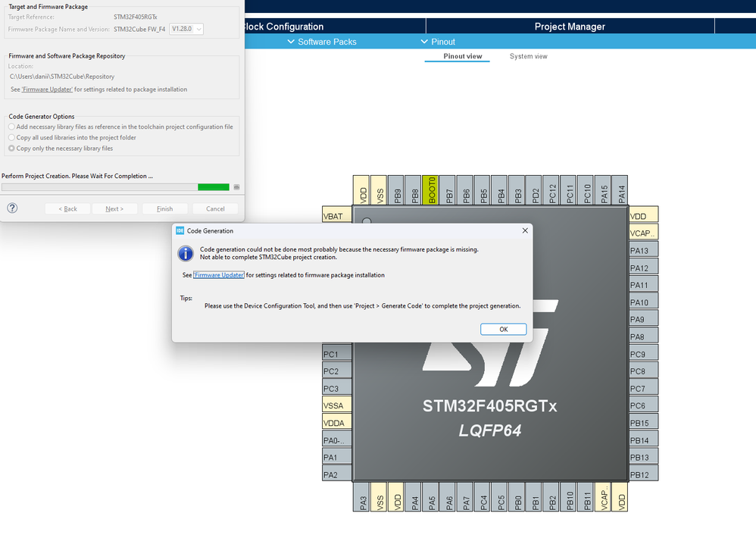The height and width of the screenshot is (560, 756).
Task: Select pin PB0 on the chip's bottom row
Action: point(518,497)
